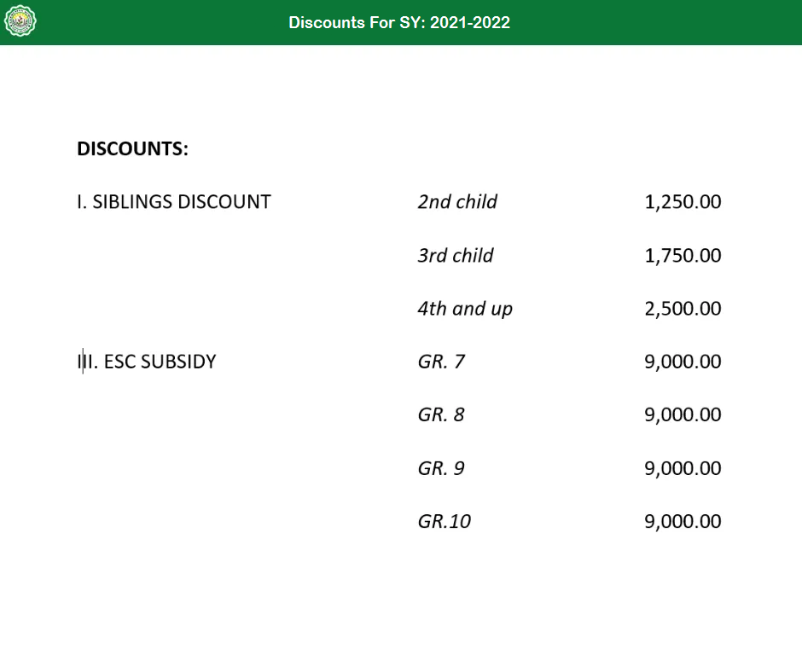The image size is (802, 672).
Task: Click the 9,000.00 amount beside GR. 8
Action: [x=683, y=415]
